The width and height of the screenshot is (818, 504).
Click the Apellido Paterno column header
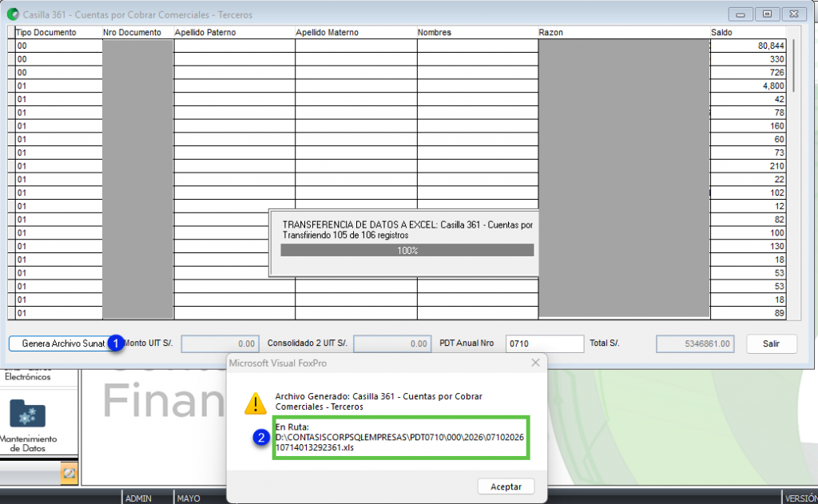point(234,32)
